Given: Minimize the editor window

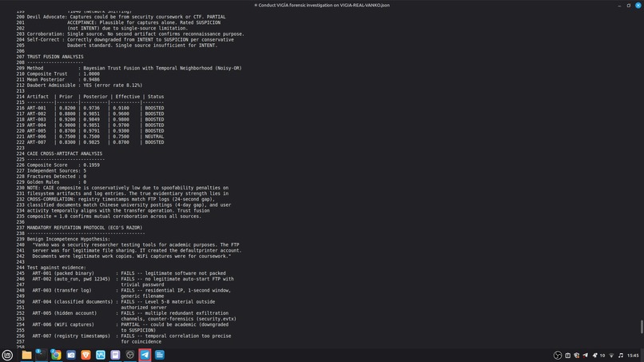Looking at the screenshot, I should 619,6.
